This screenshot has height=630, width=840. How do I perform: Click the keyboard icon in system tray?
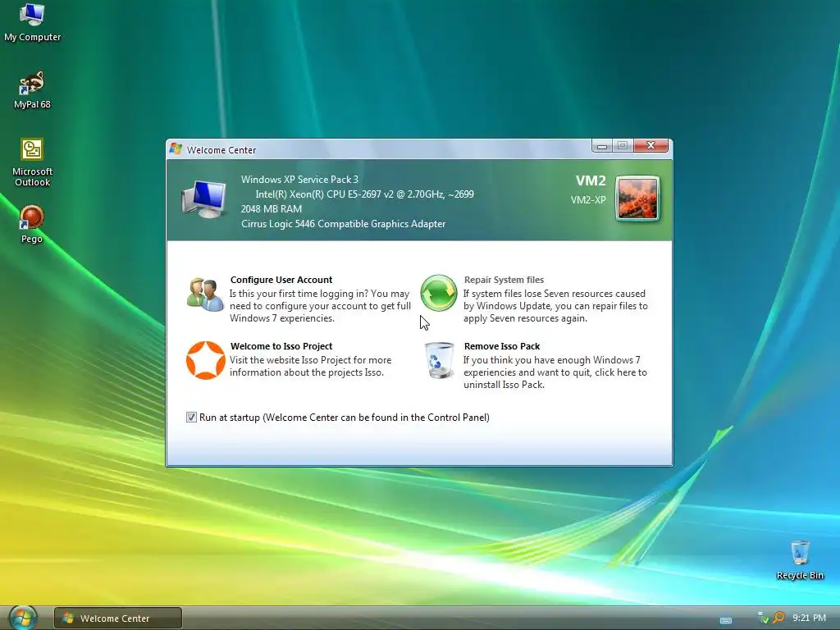pos(725,620)
